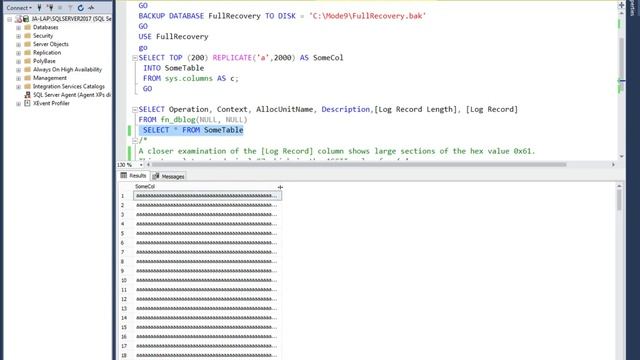Switch to the Messages tab
Image resolution: width=640 pixels, height=360 pixels.
pyautogui.click(x=169, y=176)
